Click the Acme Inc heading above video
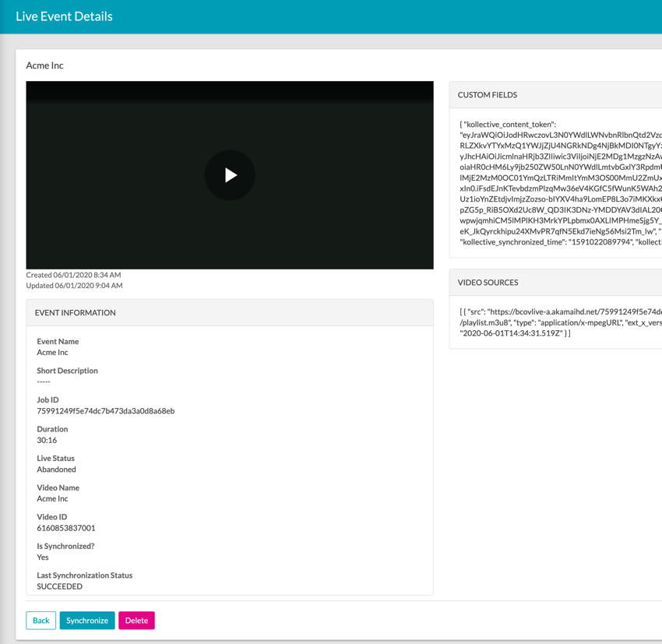 44,65
